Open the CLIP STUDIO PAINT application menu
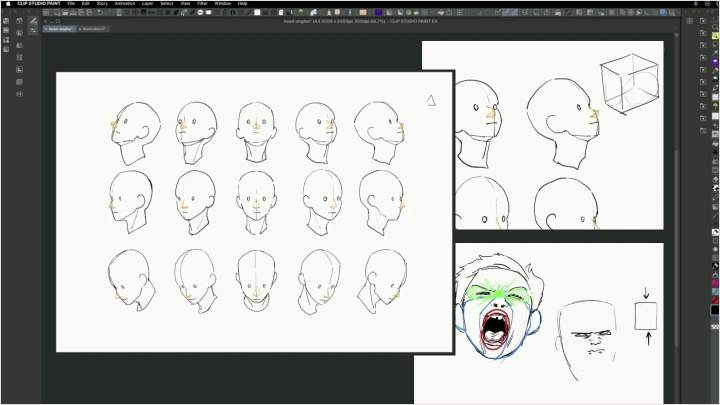This screenshot has height=405, width=720. tap(39, 3)
